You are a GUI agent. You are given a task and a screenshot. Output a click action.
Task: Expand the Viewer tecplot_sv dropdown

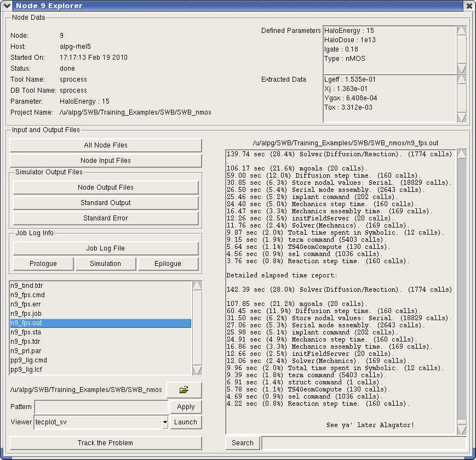pyautogui.click(x=165, y=422)
